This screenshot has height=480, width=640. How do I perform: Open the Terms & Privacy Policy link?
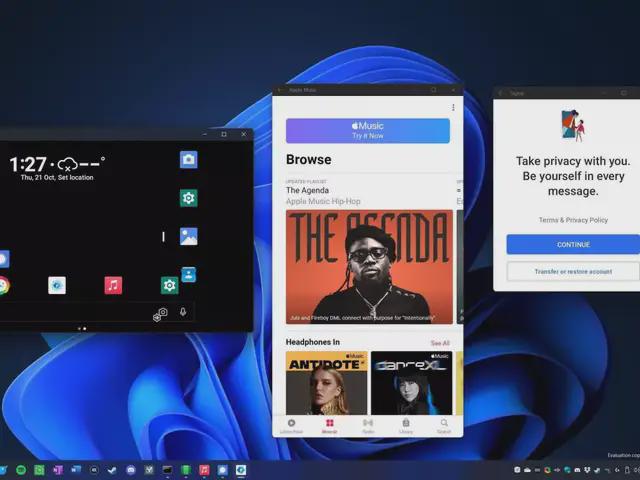coord(572,220)
